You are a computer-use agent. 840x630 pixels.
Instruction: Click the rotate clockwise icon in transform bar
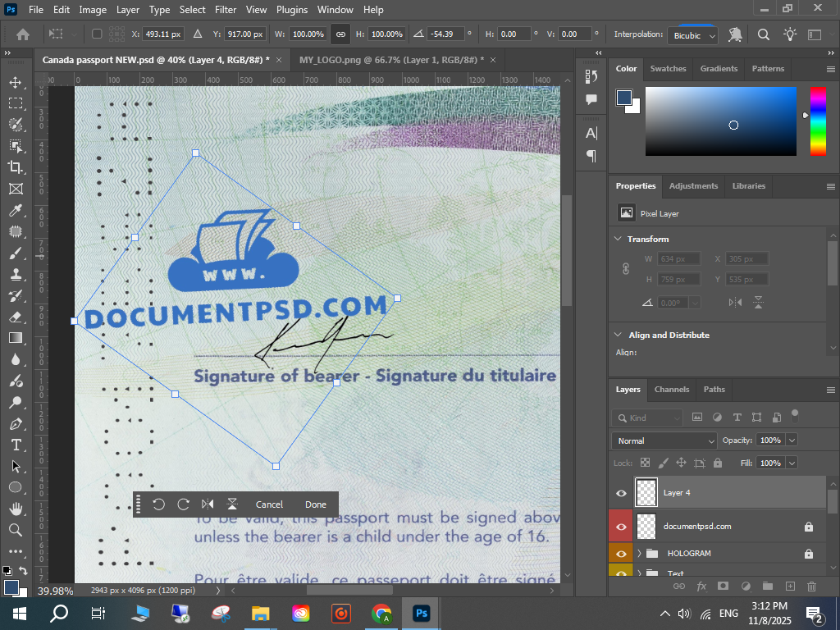183,504
